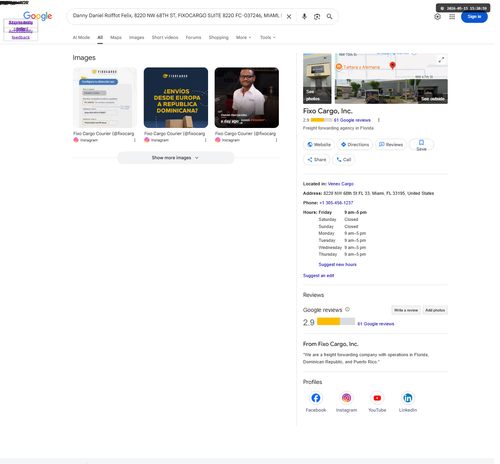The height and width of the screenshot is (464, 500).
Task: Submit search with magnifier icon
Action: click(x=329, y=16)
